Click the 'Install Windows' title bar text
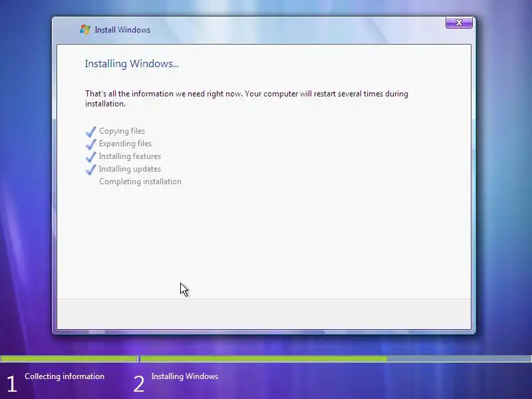The image size is (532, 399). [x=122, y=30]
